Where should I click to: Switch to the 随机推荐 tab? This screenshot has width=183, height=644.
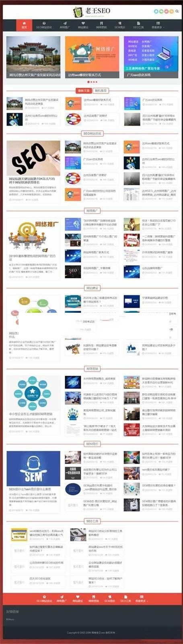tap(101, 91)
